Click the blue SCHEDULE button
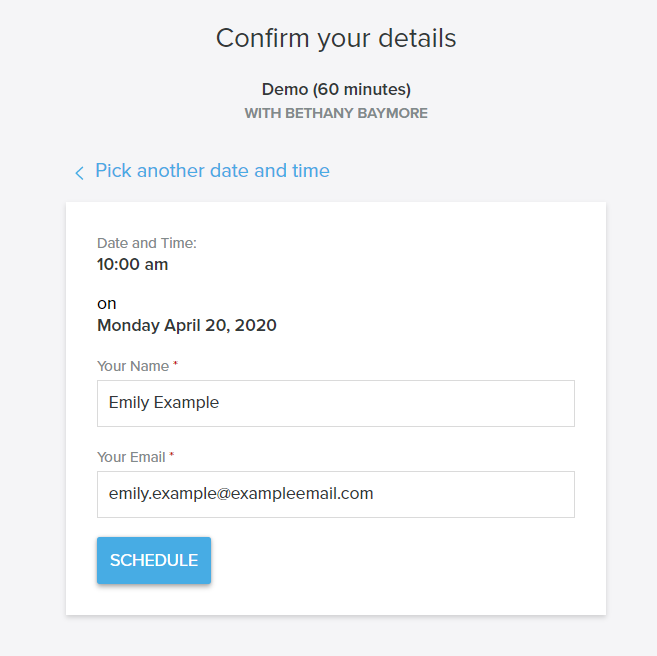The width and height of the screenshot is (657, 656). (x=154, y=560)
